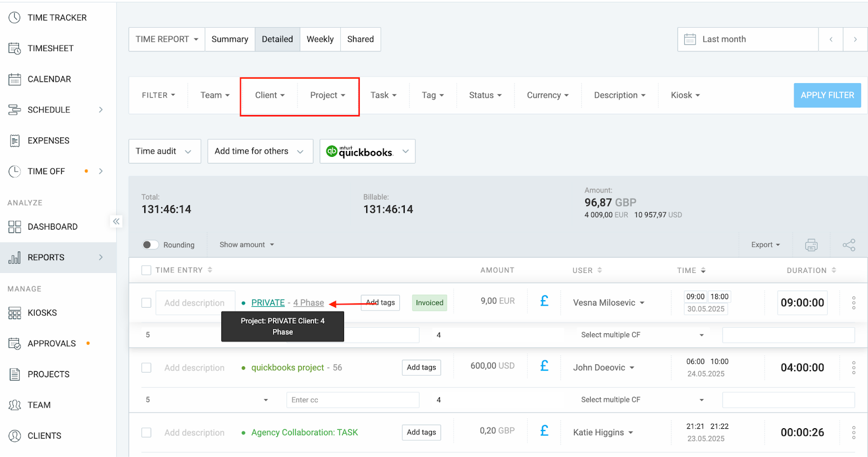Switch to the Summary report tab

tap(230, 39)
